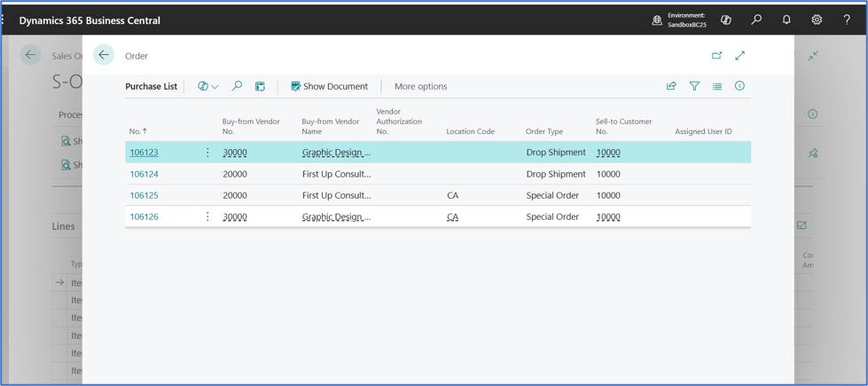Click Dynamics 365 Business Central title
Screen dimensions: 868x386
90,20
